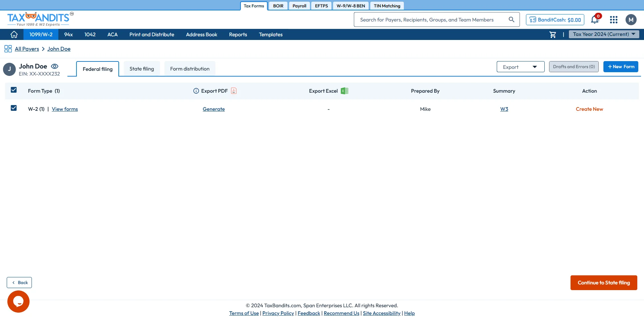Go to the home icon in navigation bar
This screenshot has width=644, height=320.
[x=14, y=35]
